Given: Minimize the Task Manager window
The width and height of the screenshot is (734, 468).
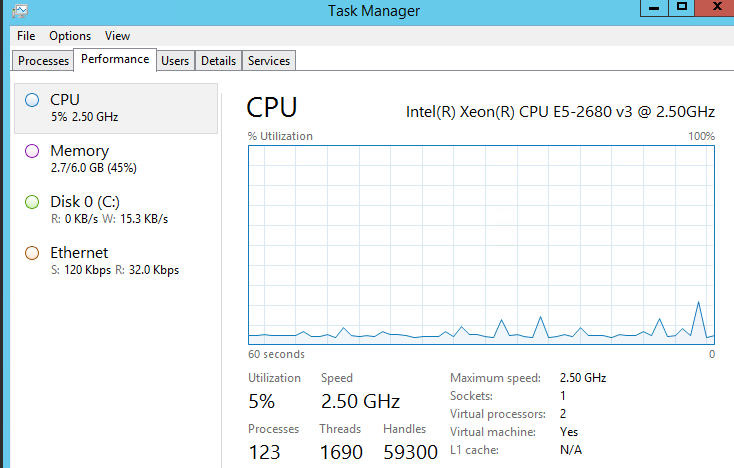Looking at the screenshot, I should (x=654, y=8).
